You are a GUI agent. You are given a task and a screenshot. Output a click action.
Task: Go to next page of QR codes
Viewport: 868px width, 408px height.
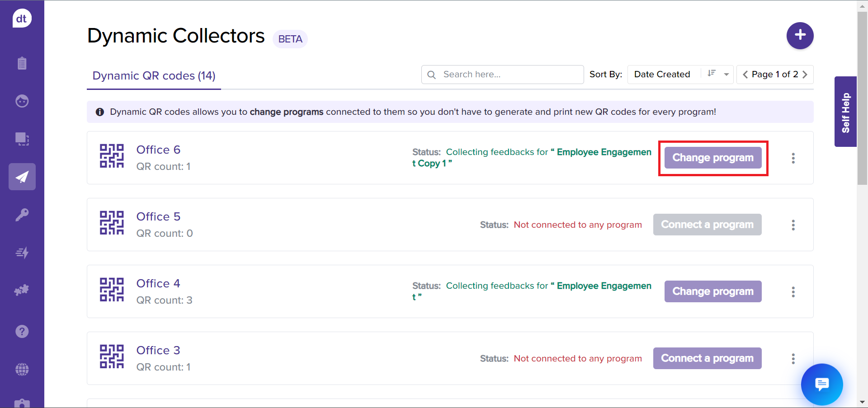click(805, 75)
